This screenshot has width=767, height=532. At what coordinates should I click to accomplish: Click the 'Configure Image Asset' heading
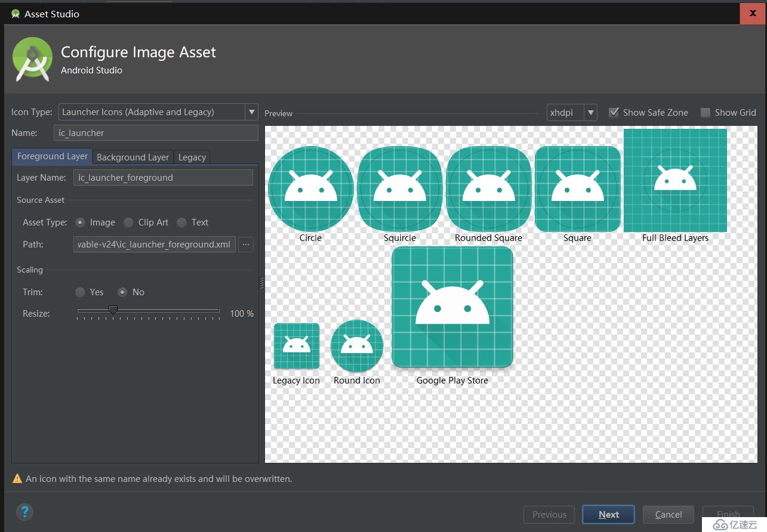[138, 52]
